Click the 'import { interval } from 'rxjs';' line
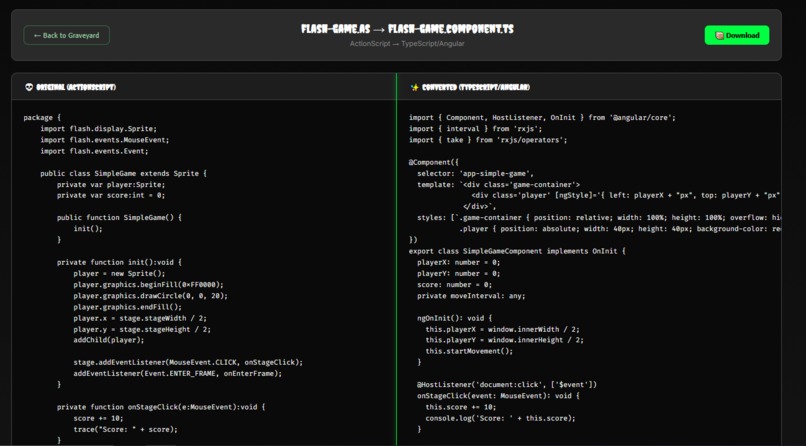The width and height of the screenshot is (806, 446). pos(475,129)
